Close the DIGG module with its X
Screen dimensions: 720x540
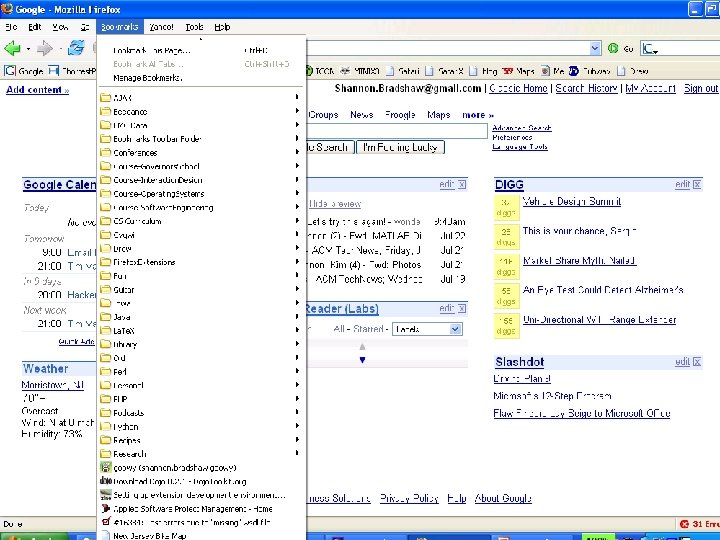click(697, 184)
